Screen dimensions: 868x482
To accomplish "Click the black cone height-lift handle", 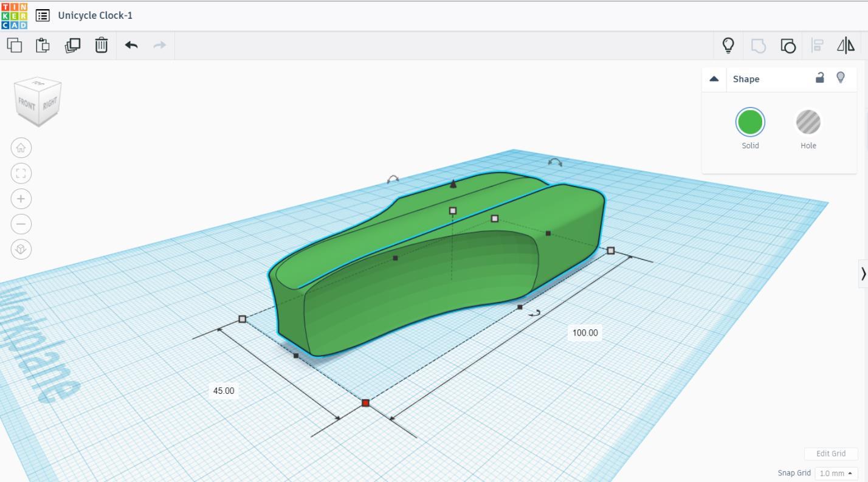I will (x=453, y=183).
